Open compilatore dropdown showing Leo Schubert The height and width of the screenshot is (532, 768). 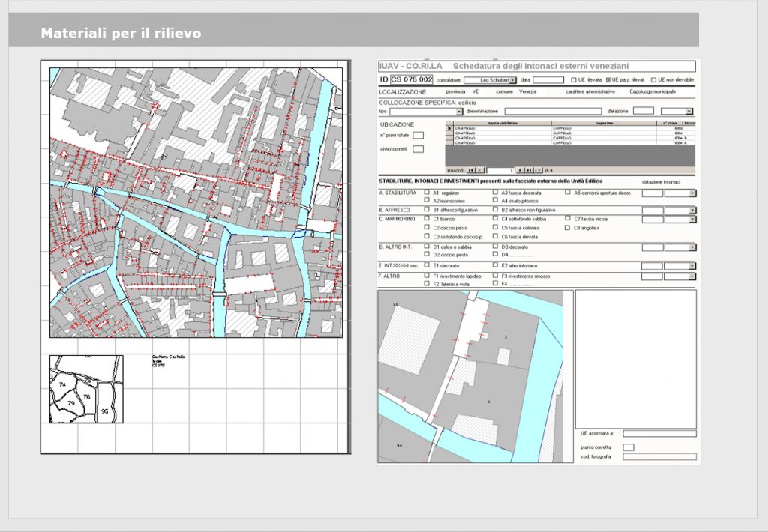513,79
